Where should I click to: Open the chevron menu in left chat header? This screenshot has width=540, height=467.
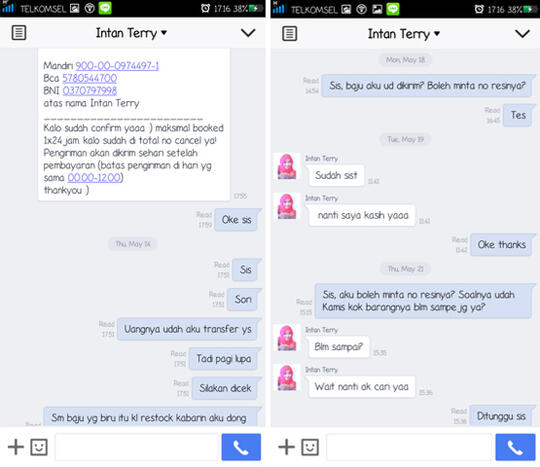(248, 33)
